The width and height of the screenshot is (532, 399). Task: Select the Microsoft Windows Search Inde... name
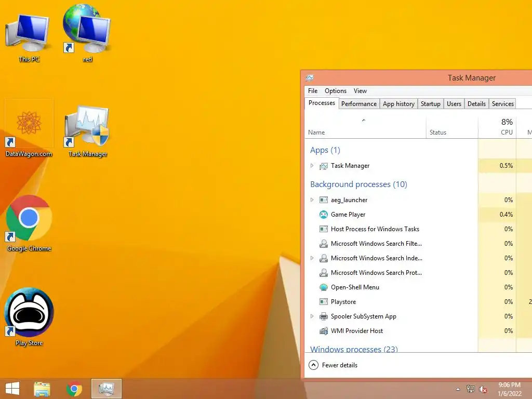[x=377, y=258]
